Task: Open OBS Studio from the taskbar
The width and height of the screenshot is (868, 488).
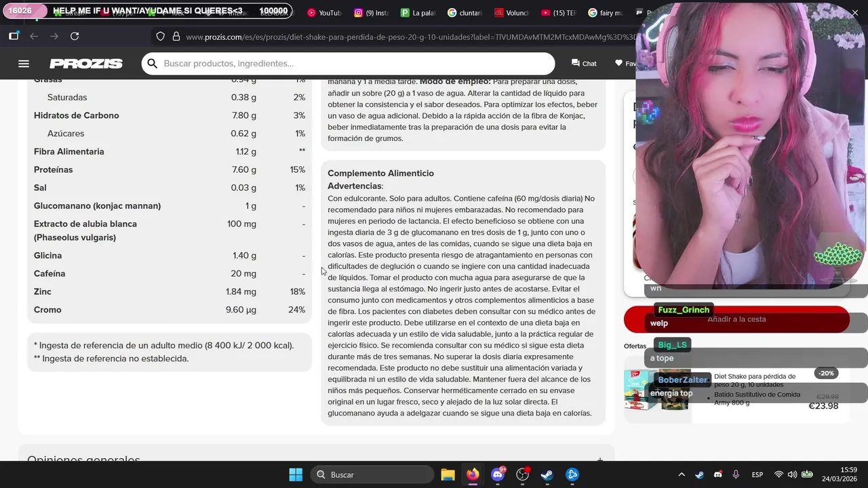Action: (522, 474)
